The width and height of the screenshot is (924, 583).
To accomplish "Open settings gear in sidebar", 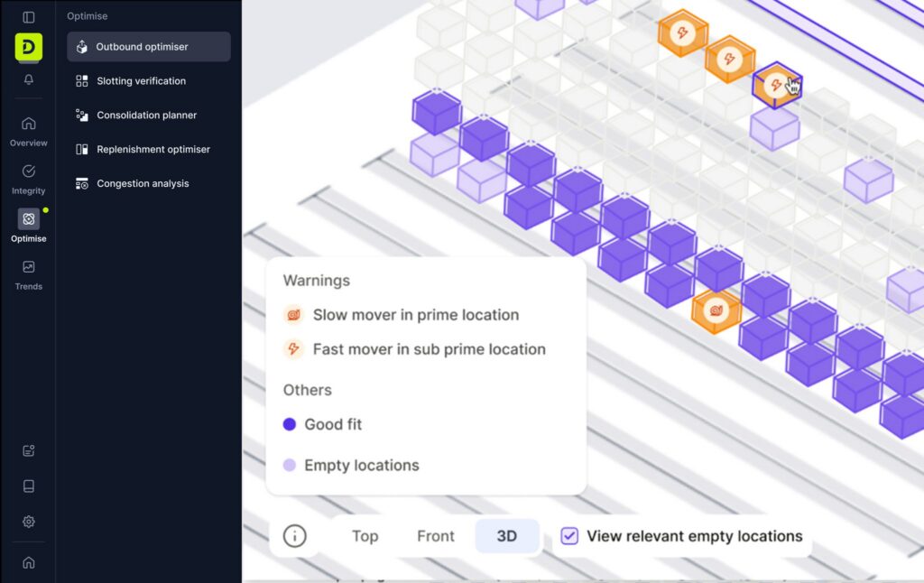I will coord(28,522).
